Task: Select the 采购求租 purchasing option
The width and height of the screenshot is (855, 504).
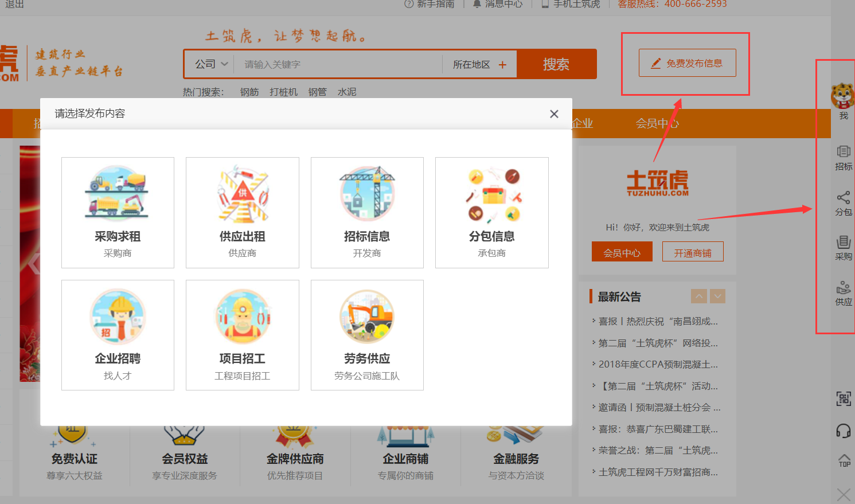Action: pos(118,212)
